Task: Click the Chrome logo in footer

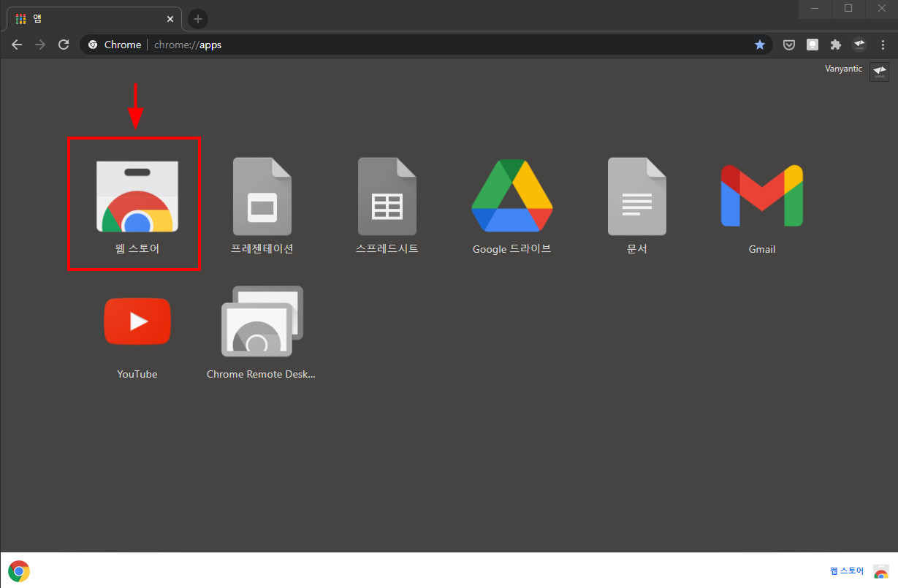Action: (19, 571)
